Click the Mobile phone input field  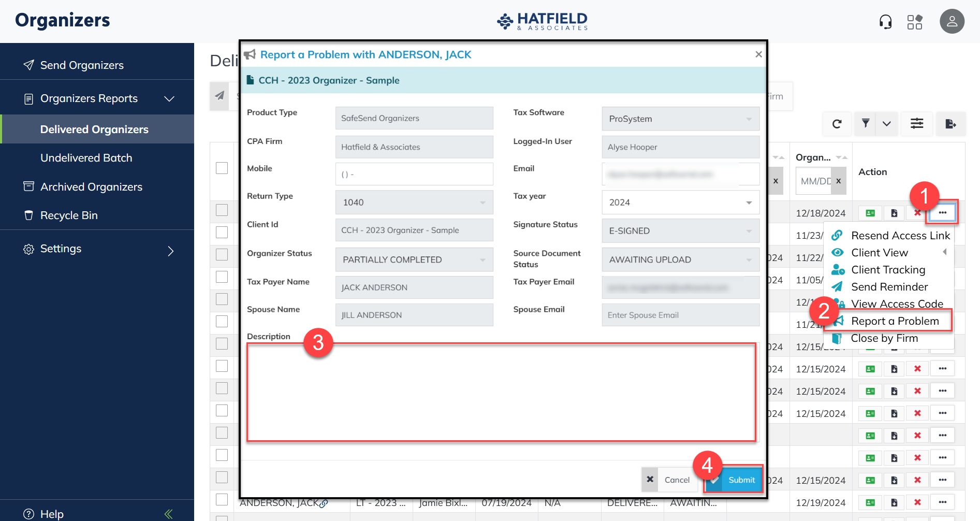[414, 175]
